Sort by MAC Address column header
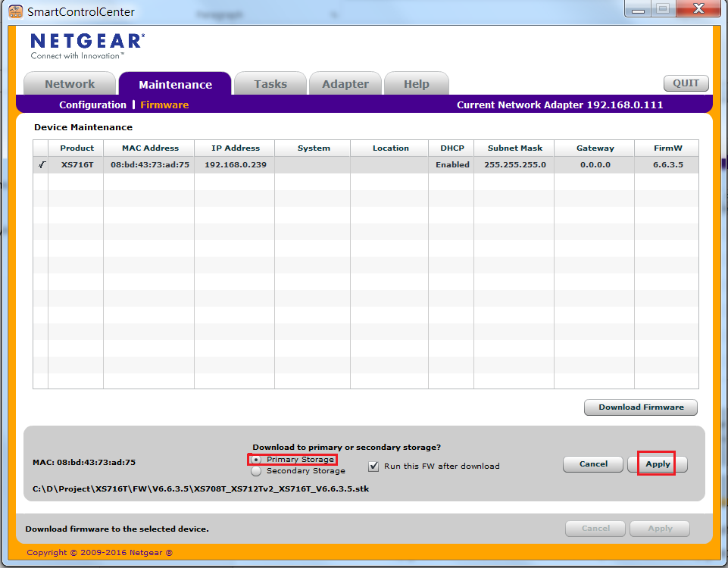 click(149, 148)
